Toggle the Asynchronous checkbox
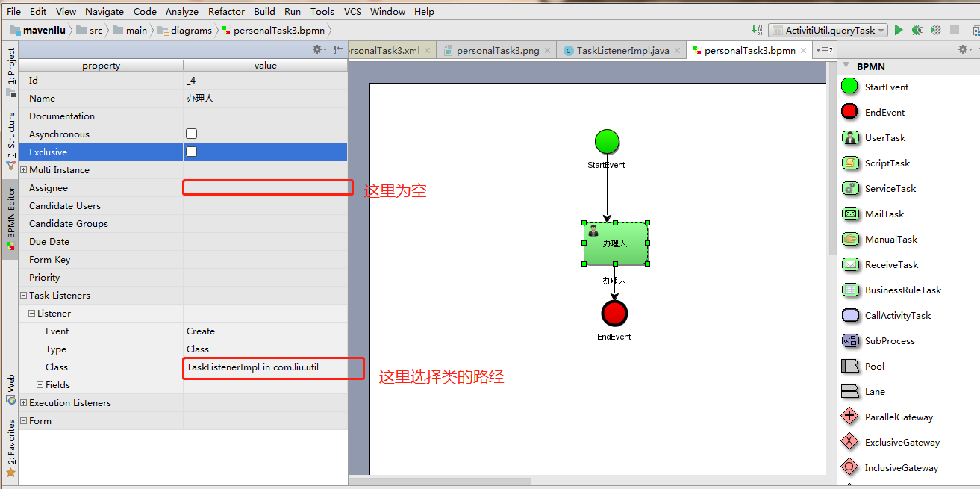 pyautogui.click(x=192, y=134)
